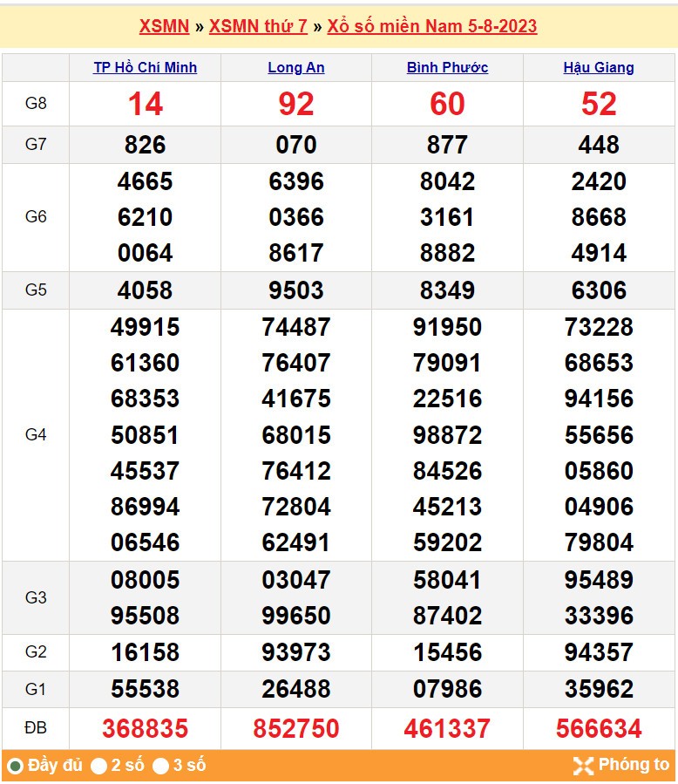Click the expand arrows icon beside Phóng to
678x784 pixels.
click(583, 766)
